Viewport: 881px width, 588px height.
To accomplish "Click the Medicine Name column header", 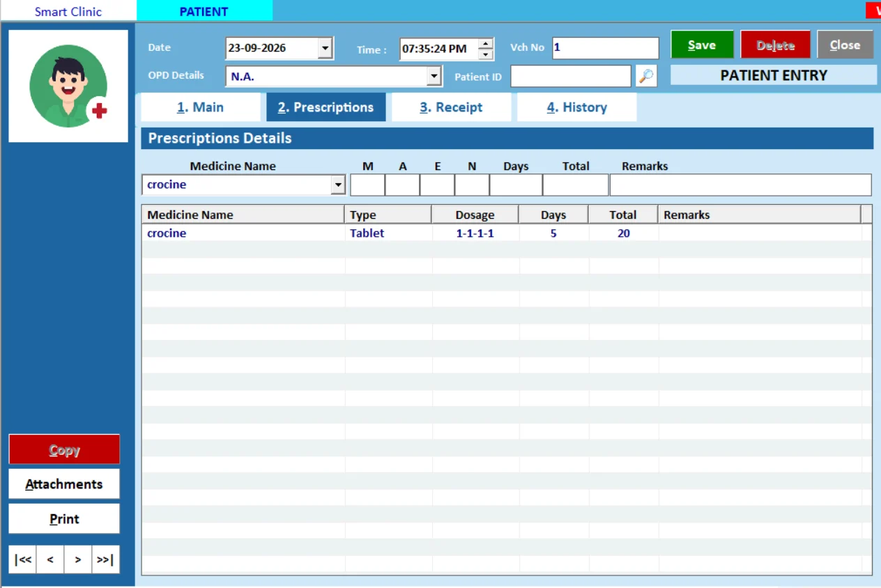I will click(243, 215).
